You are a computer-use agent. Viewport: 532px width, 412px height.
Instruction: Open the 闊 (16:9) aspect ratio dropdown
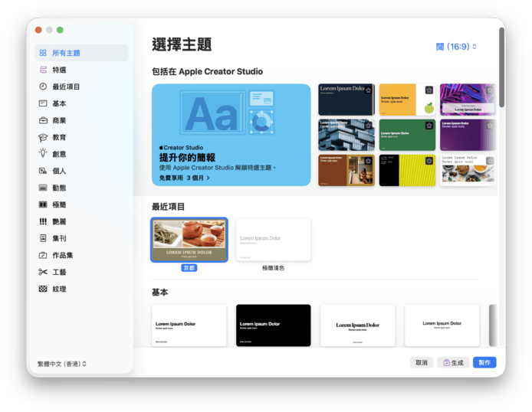(x=456, y=47)
